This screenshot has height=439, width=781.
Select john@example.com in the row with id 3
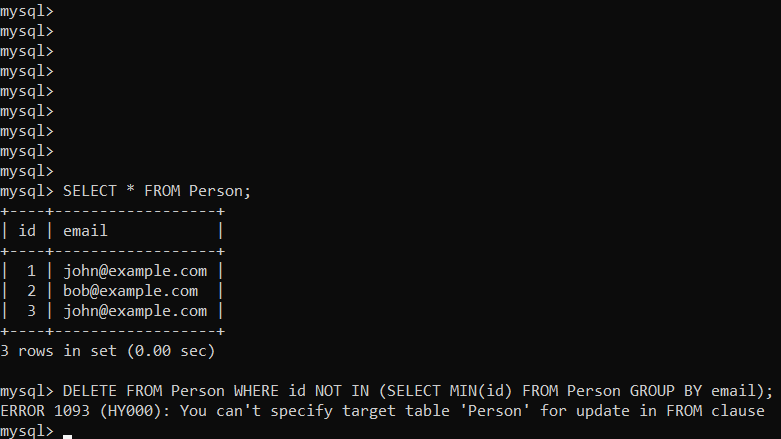click(135, 311)
